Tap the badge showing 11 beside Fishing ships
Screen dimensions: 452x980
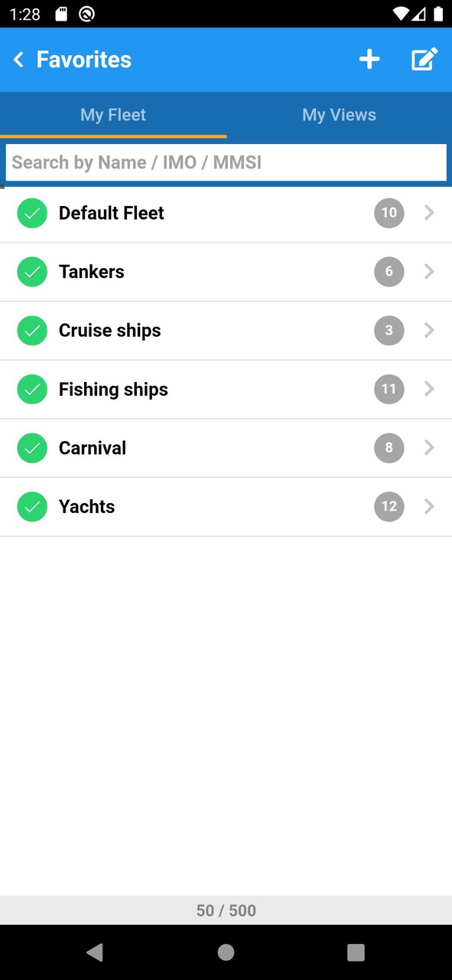[389, 389]
